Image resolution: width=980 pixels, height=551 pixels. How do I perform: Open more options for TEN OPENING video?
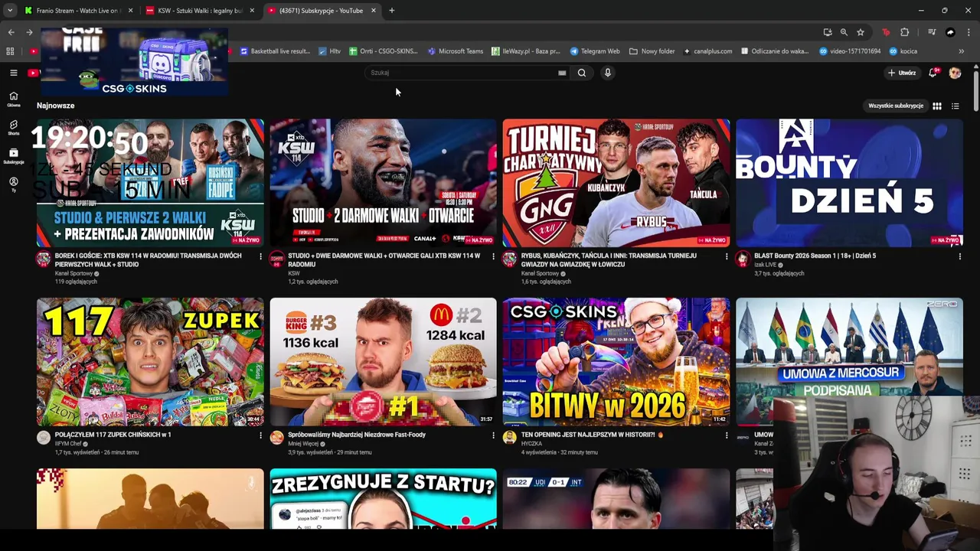coord(727,435)
